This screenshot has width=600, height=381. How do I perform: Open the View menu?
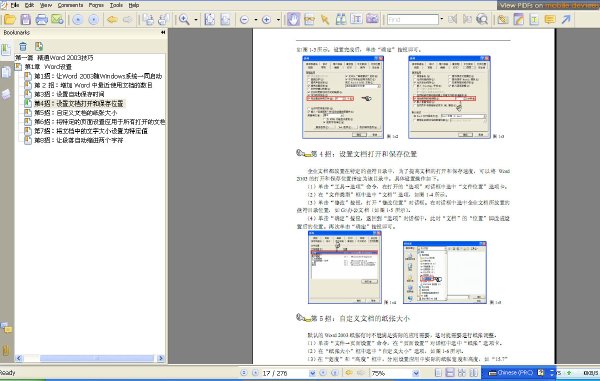click(x=46, y=5)
